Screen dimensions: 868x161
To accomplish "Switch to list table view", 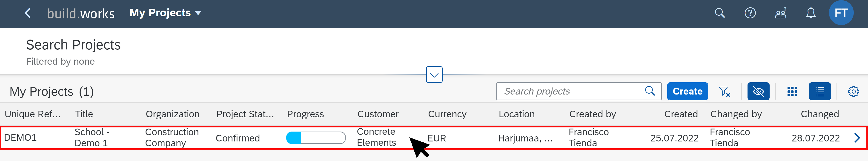I will (820, 91).
